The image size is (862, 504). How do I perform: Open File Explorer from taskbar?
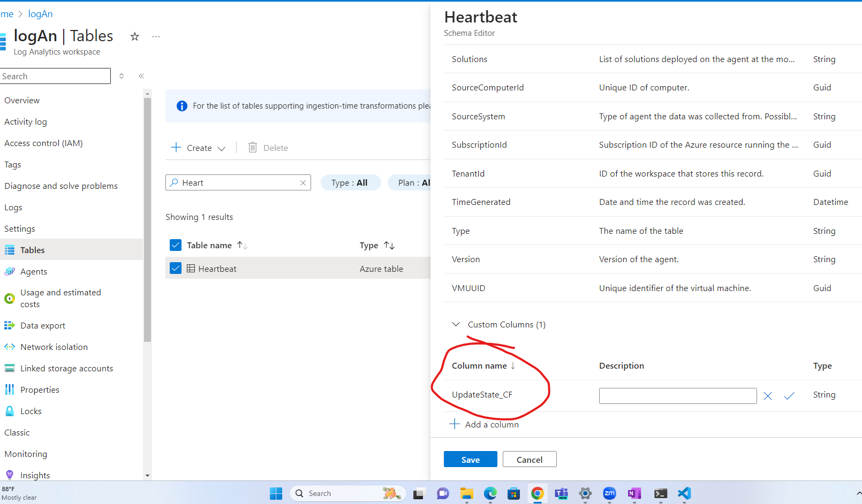pyautogui.click(x=467, y=493)
